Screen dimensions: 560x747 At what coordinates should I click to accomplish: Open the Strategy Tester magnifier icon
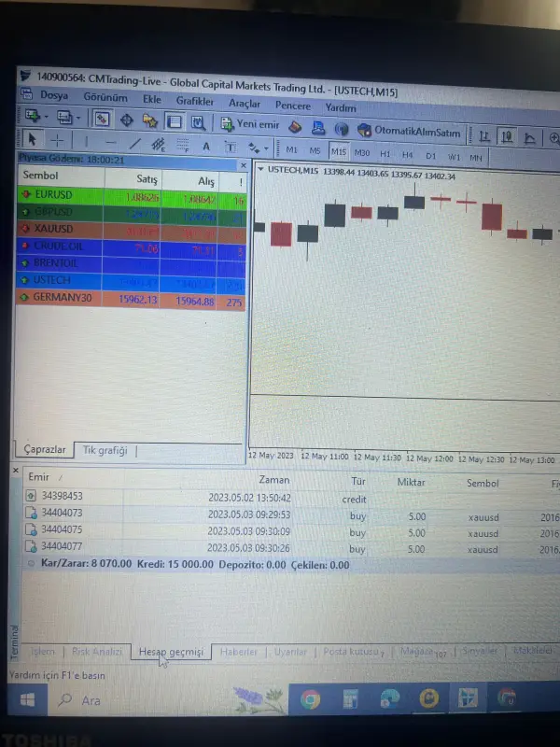pyautogui.click(x=198, y=122)
